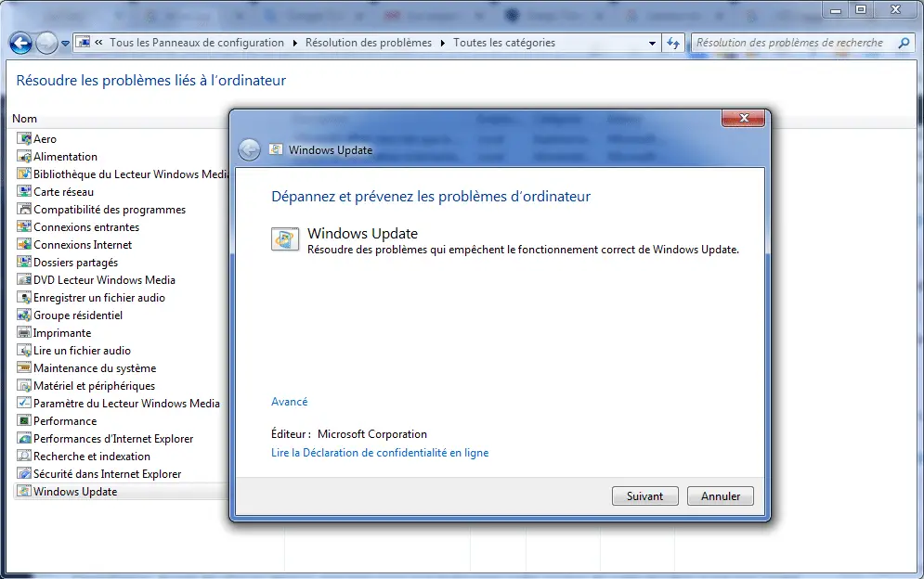Image resolution: width=924 pixels, height=579 pixels.
Task: Expand the arrow after Tous les Panneaux
Action: 294,43
